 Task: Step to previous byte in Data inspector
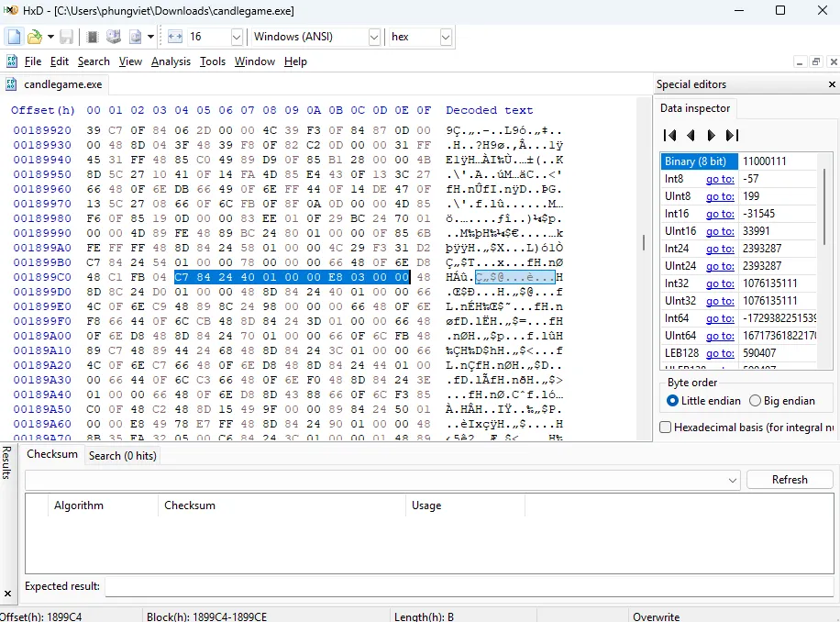[x=691, y=135]
